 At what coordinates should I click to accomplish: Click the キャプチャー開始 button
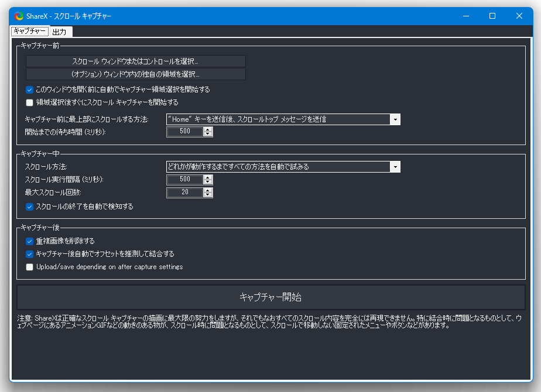[x=271, y=297]
